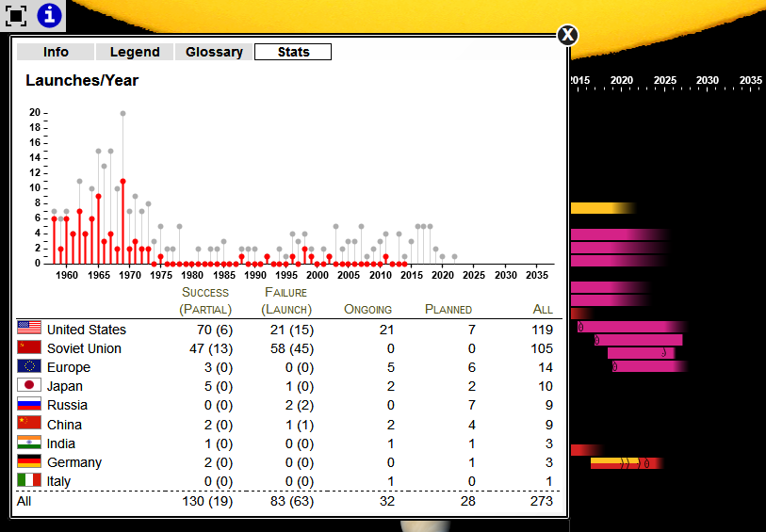
Task: Click the Planned column header
Action: 448,310
